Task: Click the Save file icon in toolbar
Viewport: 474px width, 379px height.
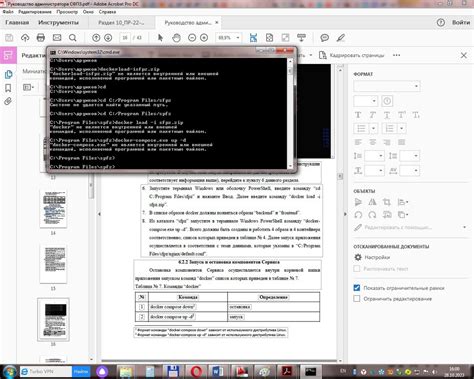Action: click(9, 38)
